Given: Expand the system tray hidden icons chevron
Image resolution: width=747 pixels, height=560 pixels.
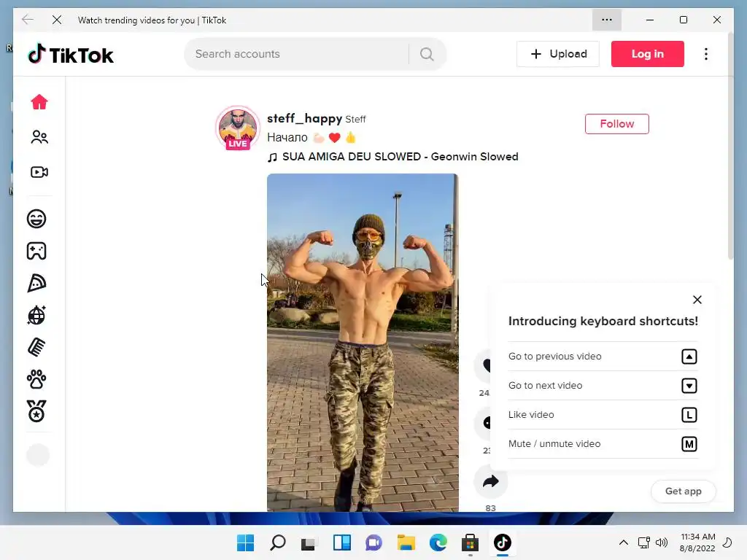Looking at the screenshot, I should (623, 542).
